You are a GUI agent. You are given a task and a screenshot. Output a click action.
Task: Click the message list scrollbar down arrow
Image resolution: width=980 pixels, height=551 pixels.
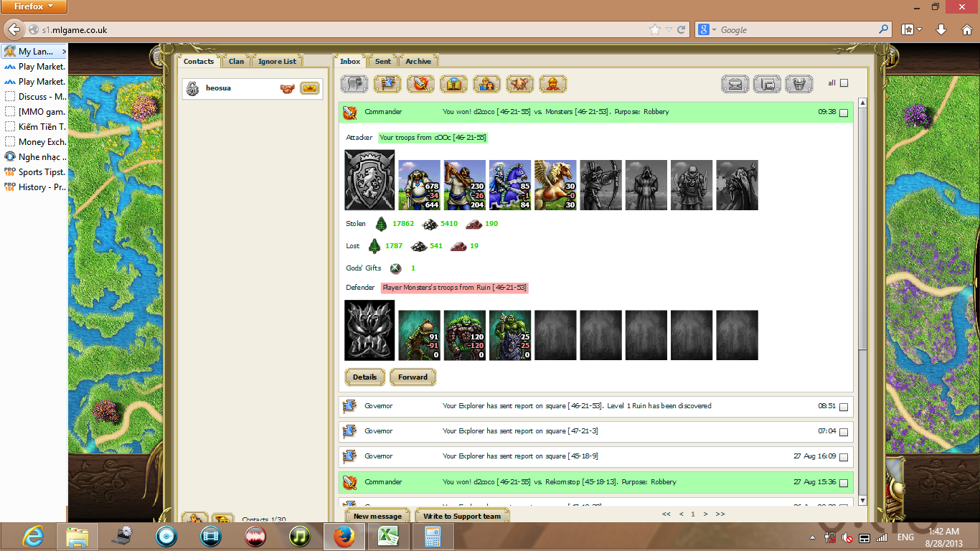pos(862,500)
